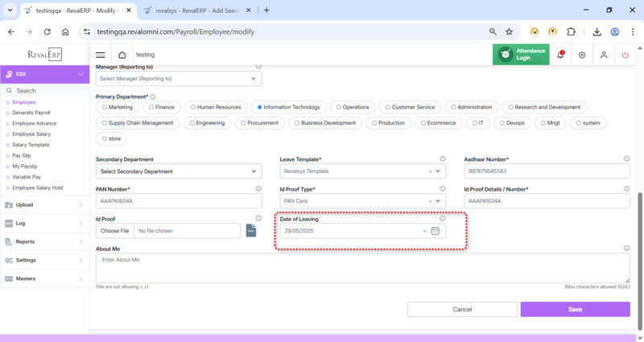Open calendar picker for Date of Leaving
The image size is (644, 342).
(x=435, y=231)
